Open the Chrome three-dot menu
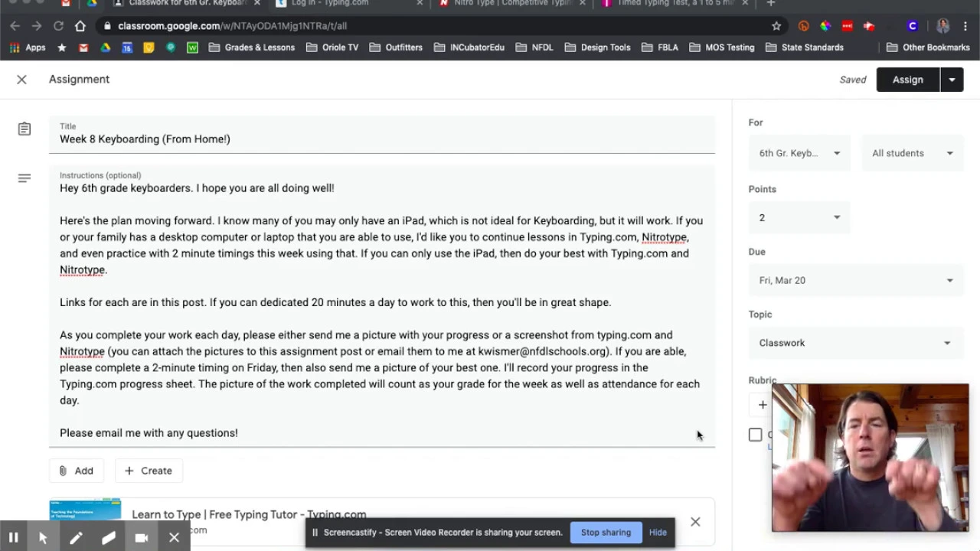Viewport: 980px width, 551px height. [x=964, y=26]
